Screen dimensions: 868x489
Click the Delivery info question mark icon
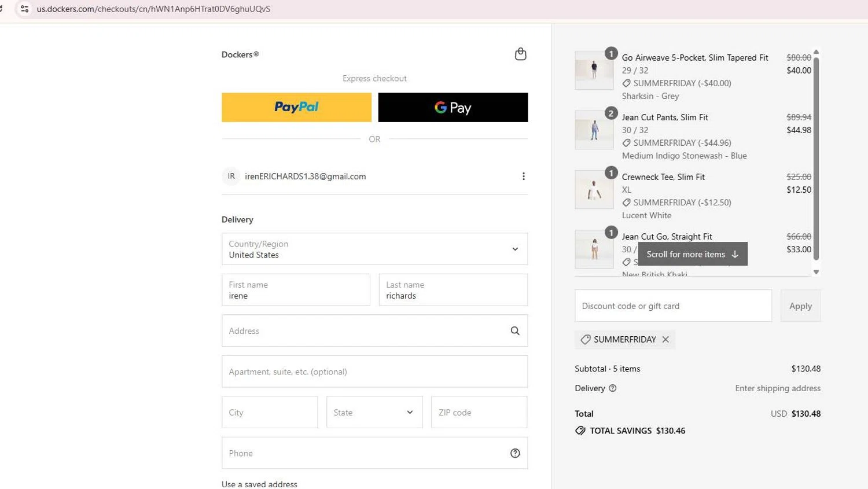tap(613, 388)
